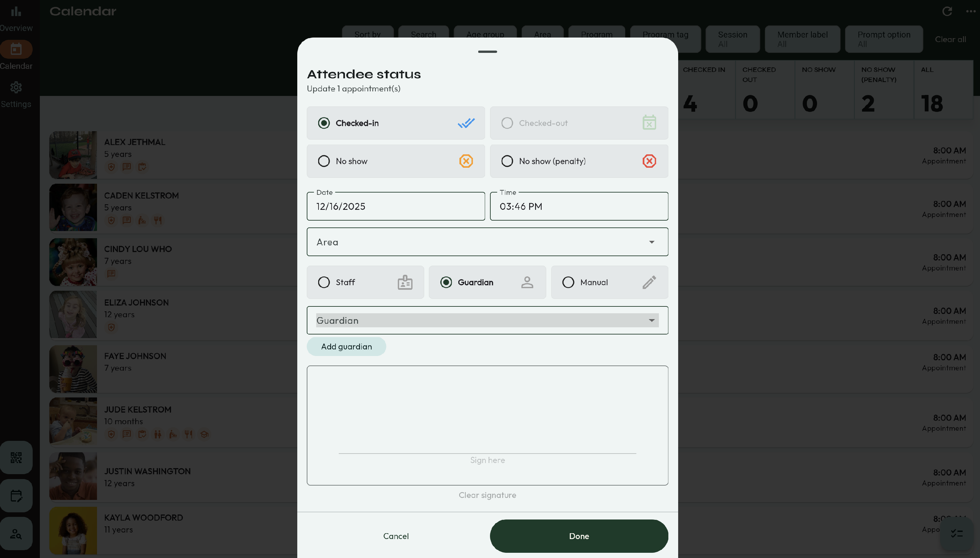Click Cancel to close the dialog

click(396, 536)
